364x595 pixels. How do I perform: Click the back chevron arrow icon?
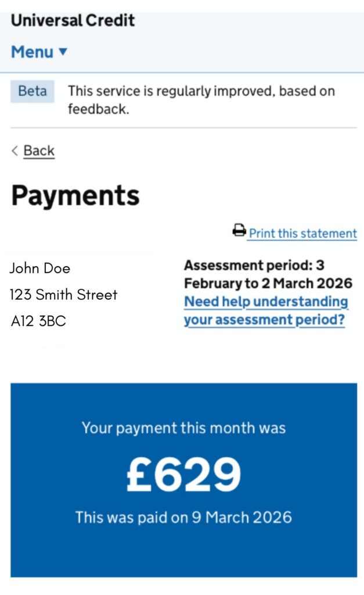[15, 150]
